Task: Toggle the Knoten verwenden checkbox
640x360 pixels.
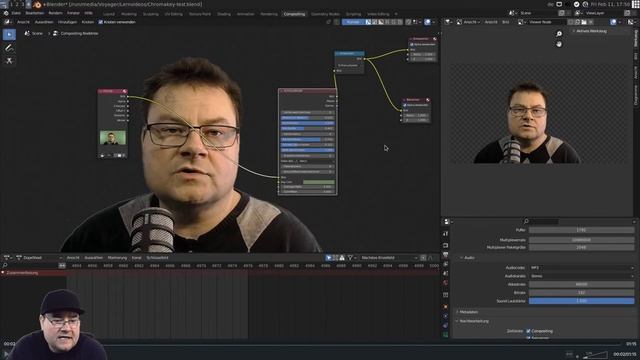Action: coord(100,22)
